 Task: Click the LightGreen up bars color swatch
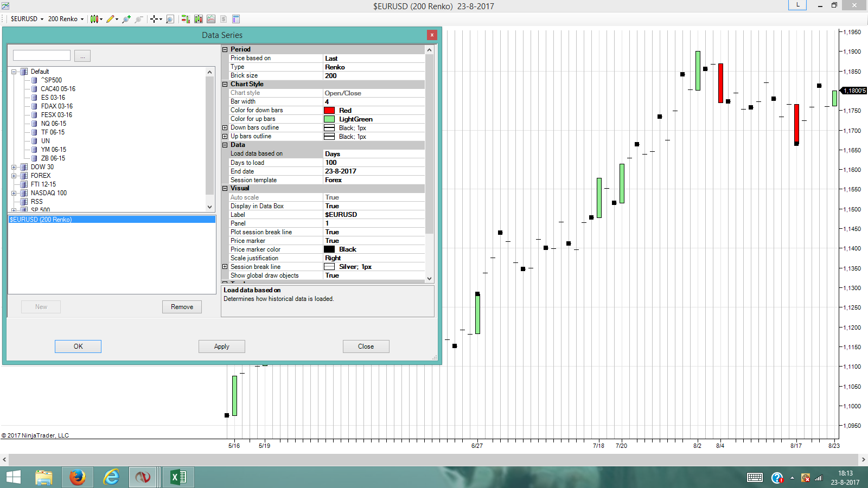point(329,119)
